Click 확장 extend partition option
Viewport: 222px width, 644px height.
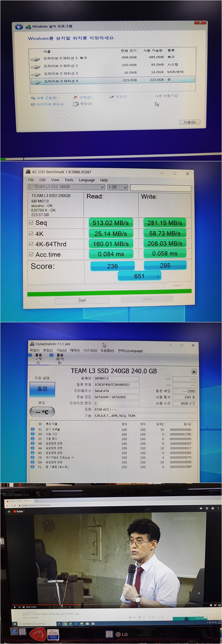(x=82, y=104)
